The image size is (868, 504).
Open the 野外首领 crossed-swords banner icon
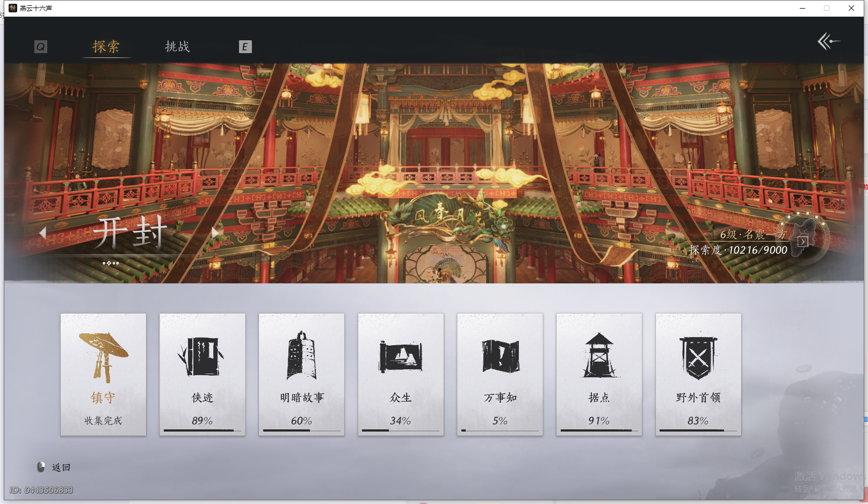[x=698, y=354]
